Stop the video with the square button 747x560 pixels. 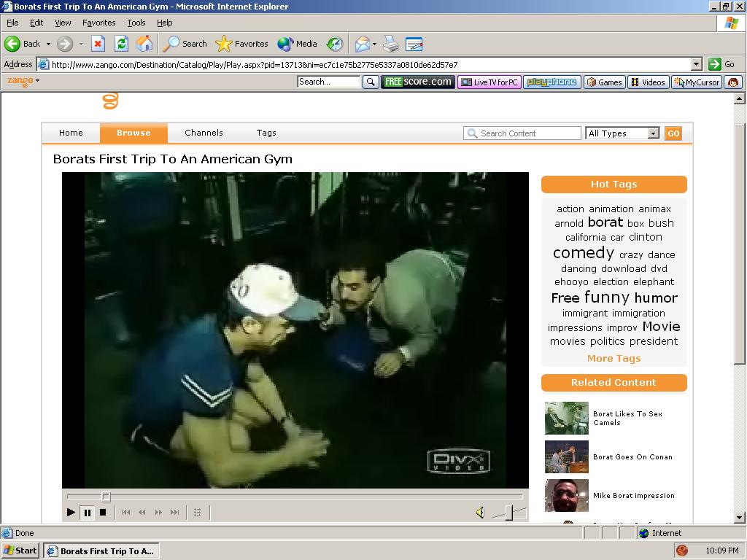[x=103, y=513]
